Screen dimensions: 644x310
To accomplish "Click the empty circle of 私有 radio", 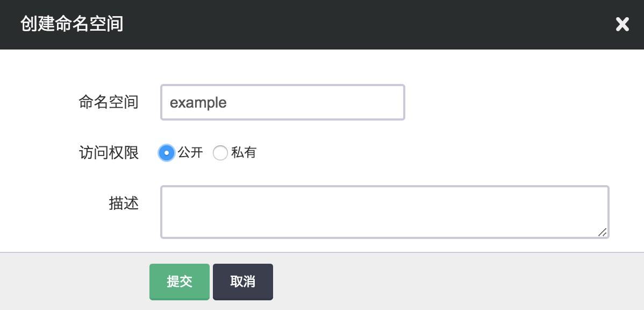I will coord(220,153).
